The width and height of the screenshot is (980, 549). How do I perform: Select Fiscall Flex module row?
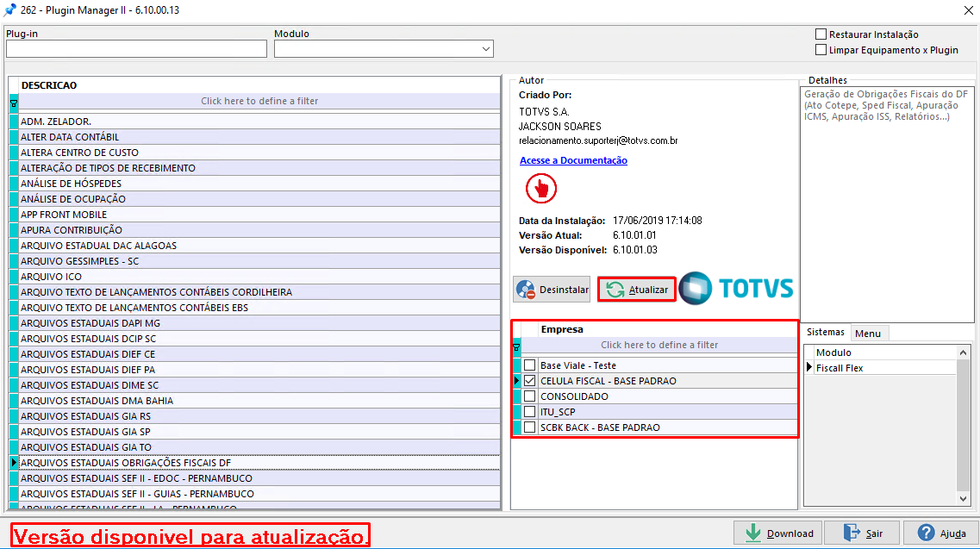tap(885, 368)
